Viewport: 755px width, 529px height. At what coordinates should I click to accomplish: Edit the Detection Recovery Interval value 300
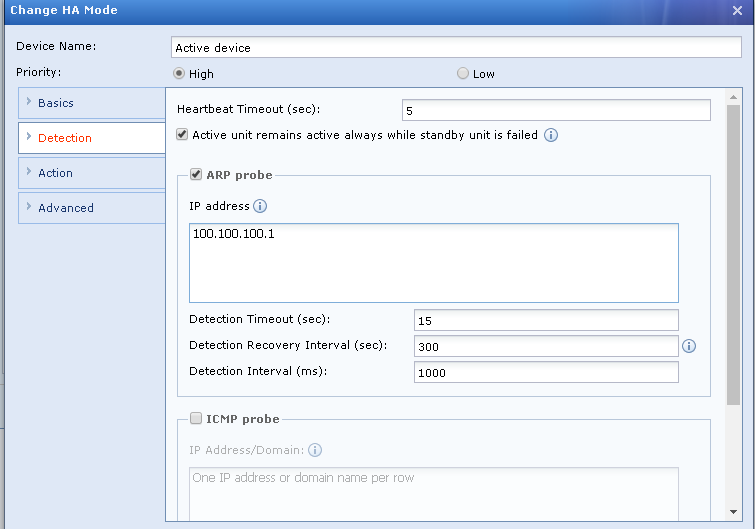coord(546,346)
